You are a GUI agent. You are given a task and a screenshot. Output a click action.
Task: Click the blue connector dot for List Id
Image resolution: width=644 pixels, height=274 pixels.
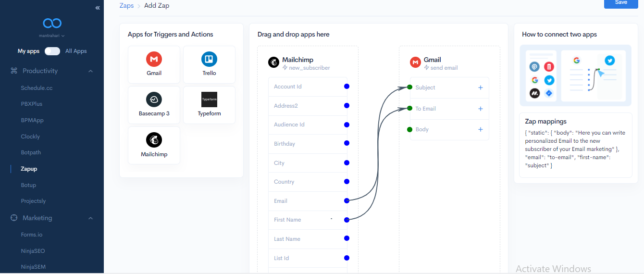(x=347, y=258)
